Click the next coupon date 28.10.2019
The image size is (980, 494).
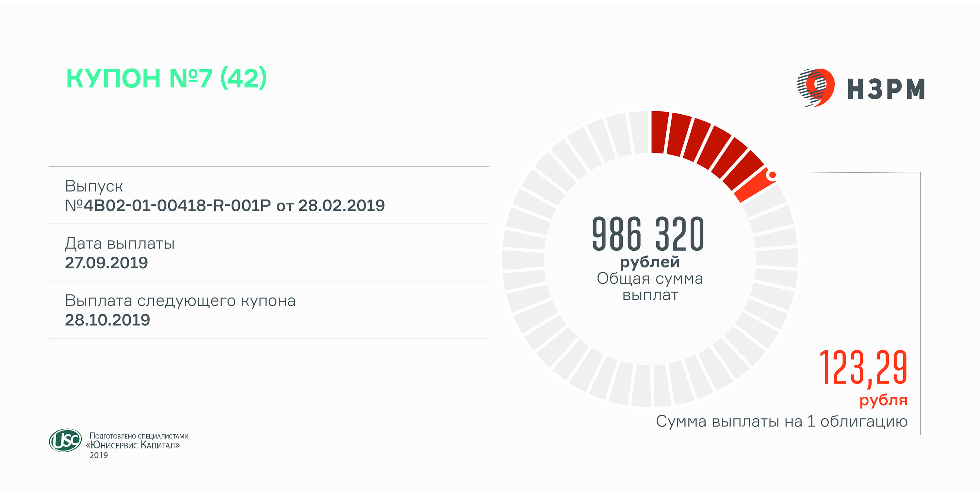pyautogui.click(x=107, y=320)
